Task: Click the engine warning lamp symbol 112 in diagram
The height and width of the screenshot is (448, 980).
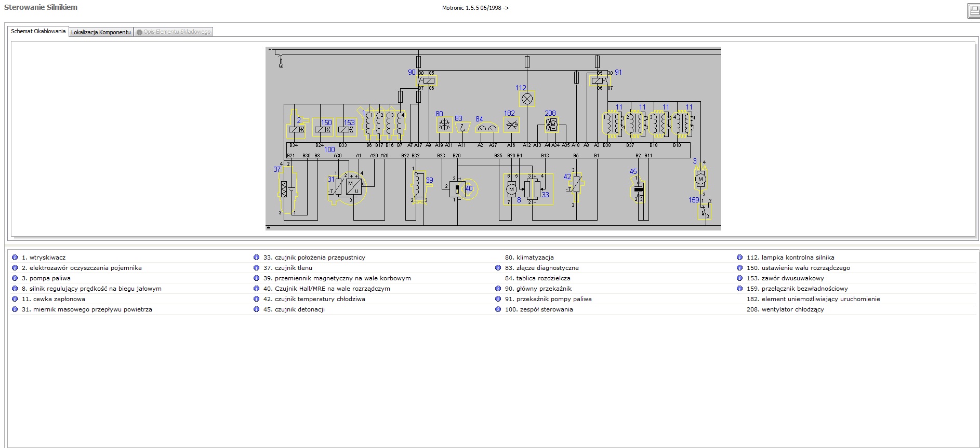Action: tap(527, 99)
